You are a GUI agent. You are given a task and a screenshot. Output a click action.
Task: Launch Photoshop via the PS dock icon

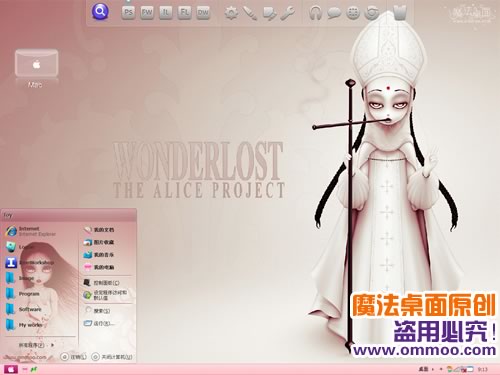point(128,13)
